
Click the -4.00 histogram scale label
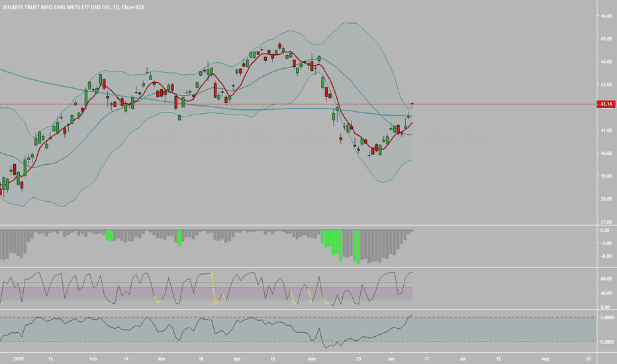606,243
